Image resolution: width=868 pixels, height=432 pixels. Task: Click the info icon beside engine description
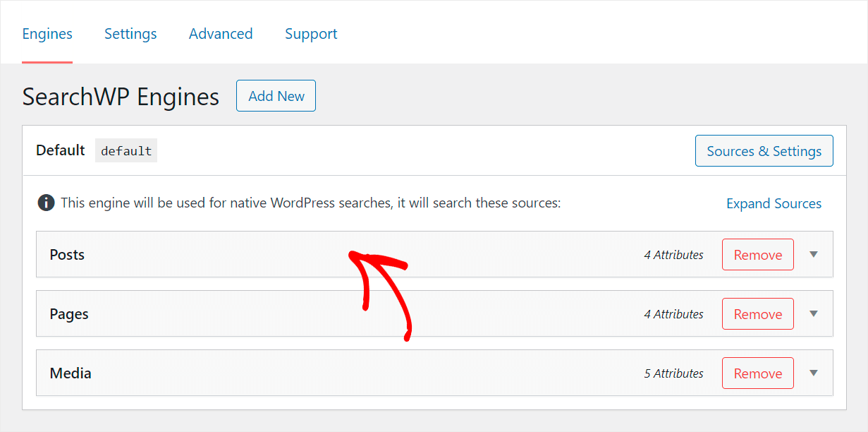[46, 203]
